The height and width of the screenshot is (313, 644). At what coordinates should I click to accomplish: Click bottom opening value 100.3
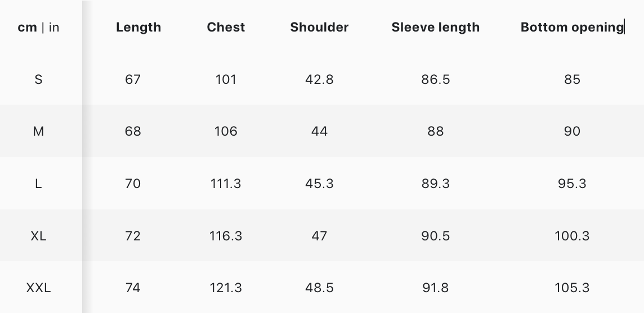coord(572,235)
